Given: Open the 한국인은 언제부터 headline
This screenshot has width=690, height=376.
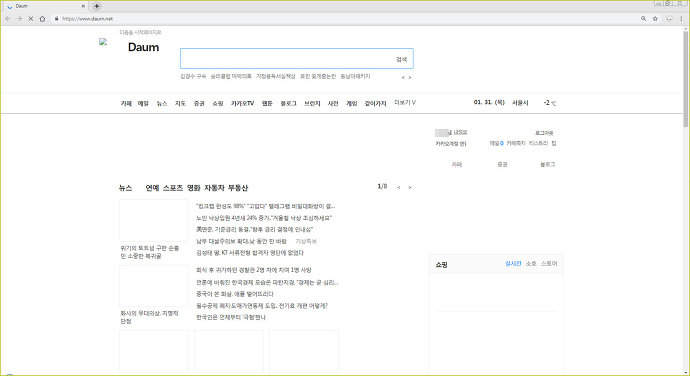Looking at the screenshot, I should click(231, 317).
